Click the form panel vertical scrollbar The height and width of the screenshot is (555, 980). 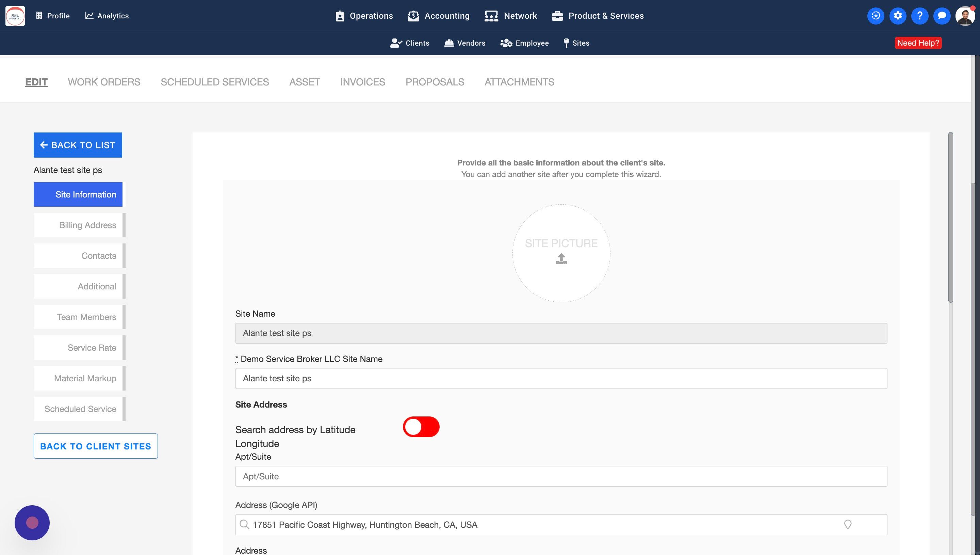[x=950, y=217]
